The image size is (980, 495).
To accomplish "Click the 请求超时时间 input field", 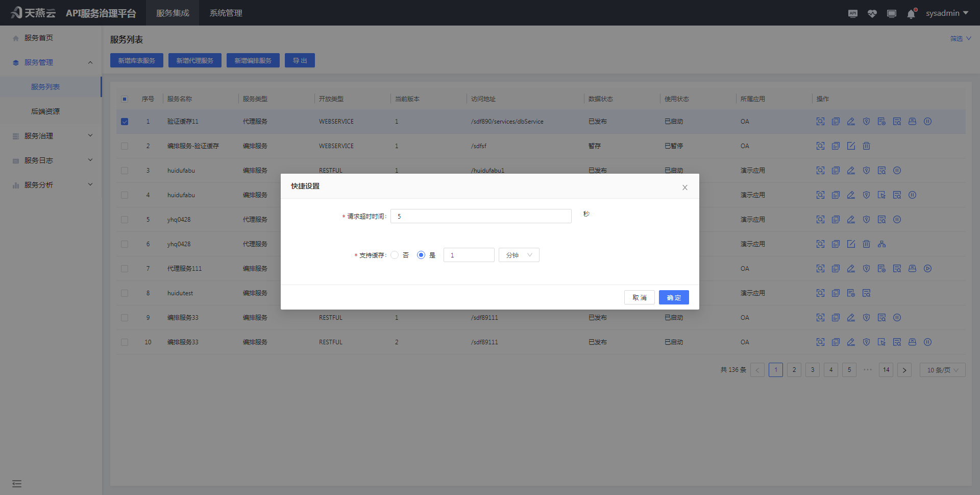I will point(481,216).
